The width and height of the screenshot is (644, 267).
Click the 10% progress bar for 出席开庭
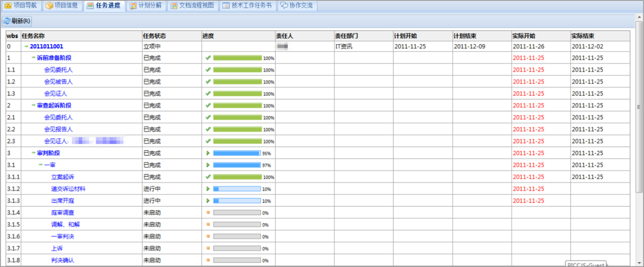click(x=237, y=201)
